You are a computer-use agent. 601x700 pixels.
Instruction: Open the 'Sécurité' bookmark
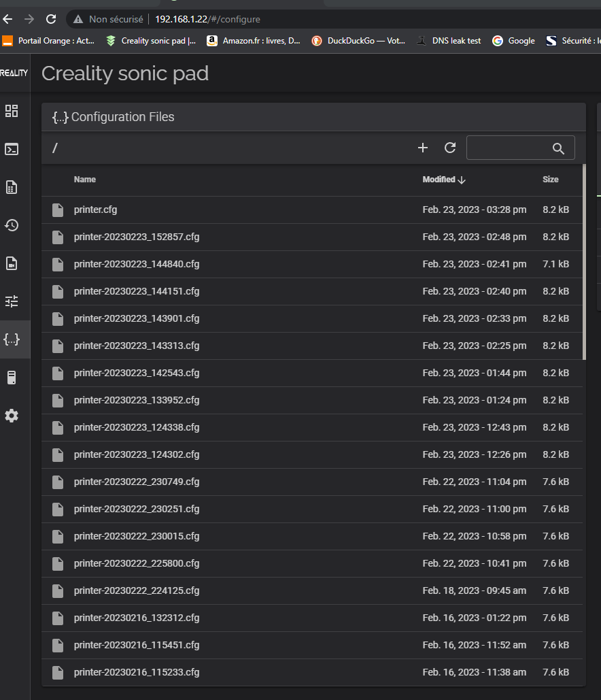click(x=573, y=41)
